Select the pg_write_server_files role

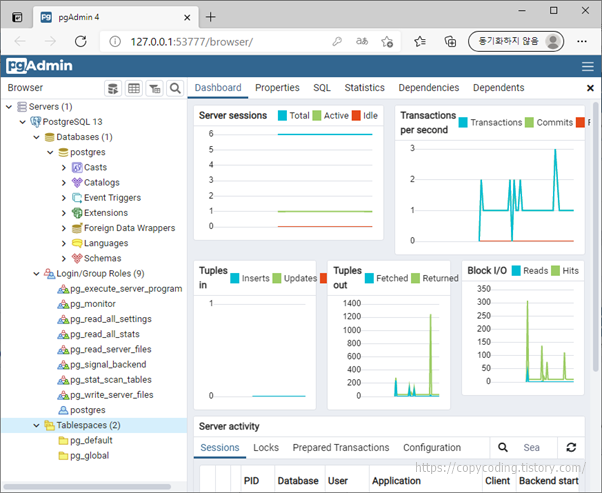coord(111,395)
